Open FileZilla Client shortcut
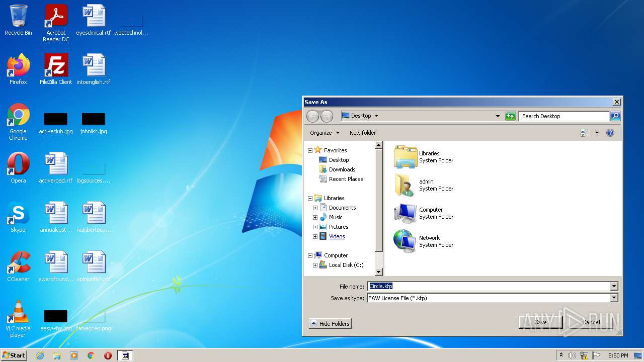Image resolution: width=644 pixels, height=362 pixels. click(56, 69)
